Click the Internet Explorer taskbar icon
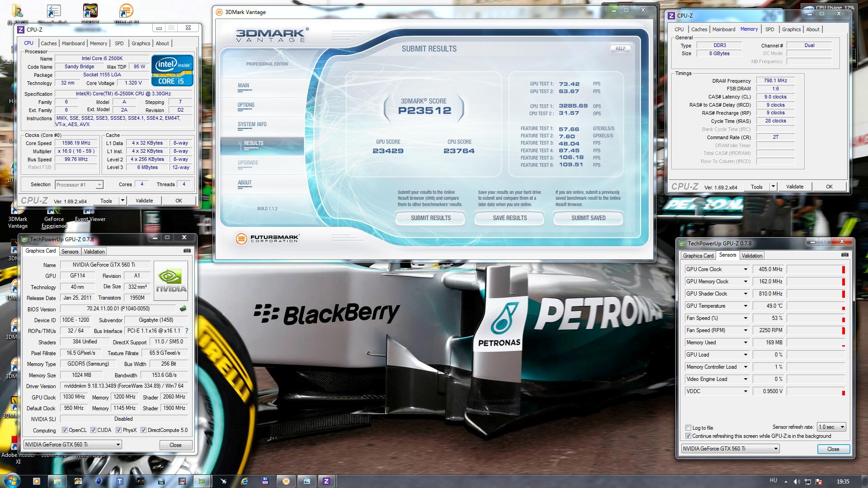Image resolution: width=868 pixels, height=488 pixels. [245, 481]
